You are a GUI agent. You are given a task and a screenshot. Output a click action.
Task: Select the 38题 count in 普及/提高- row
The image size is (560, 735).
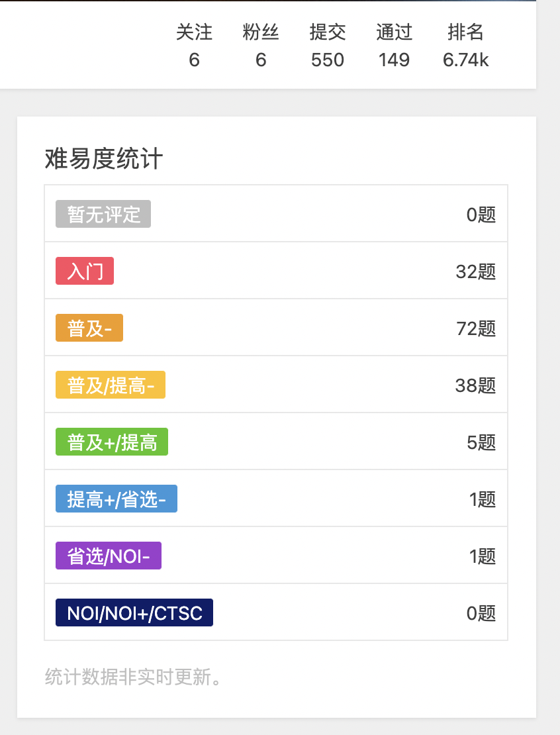pos(475,385)
